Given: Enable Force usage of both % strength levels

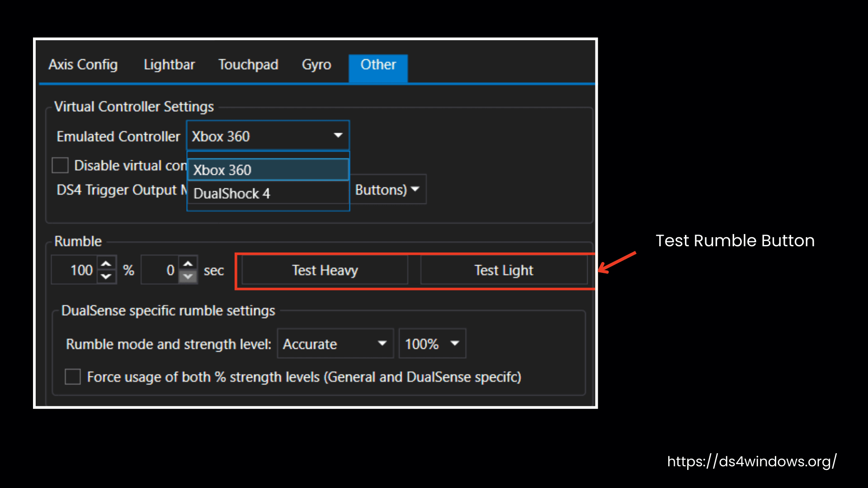Looking at the screenshot, I should click(x=73, y=376).
